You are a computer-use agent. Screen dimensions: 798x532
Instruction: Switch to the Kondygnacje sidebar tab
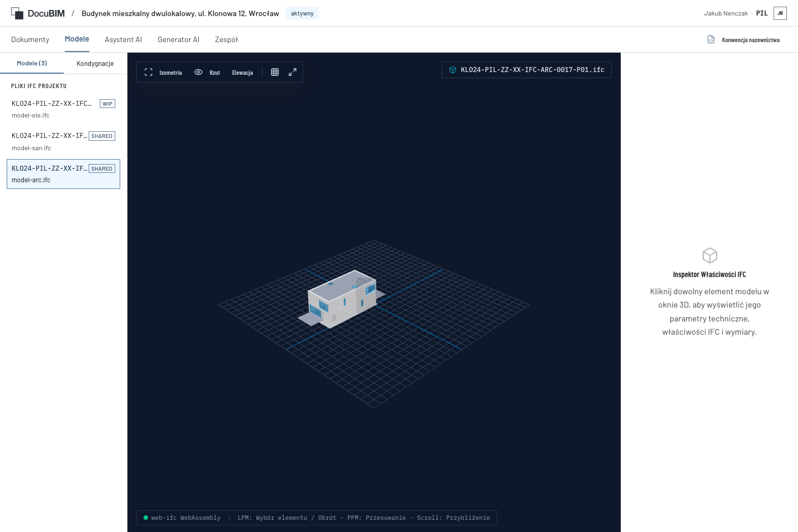pos(95,63)
